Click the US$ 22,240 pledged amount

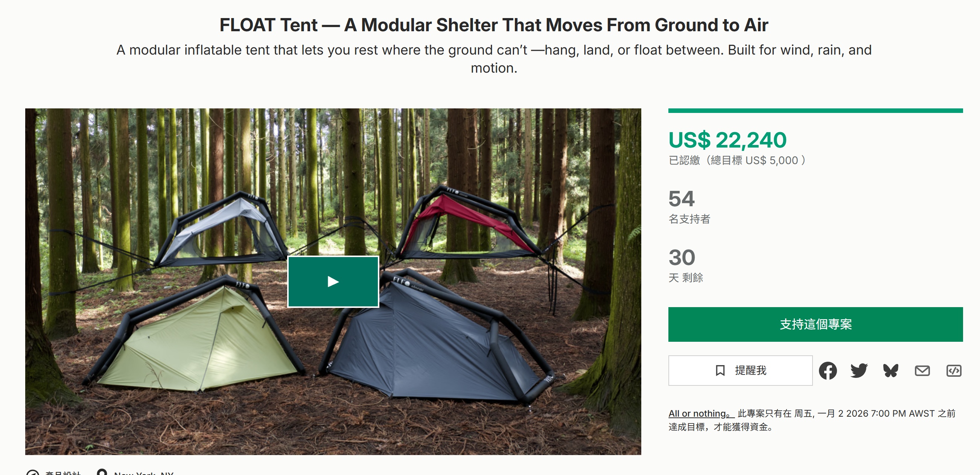coord(727,140)
